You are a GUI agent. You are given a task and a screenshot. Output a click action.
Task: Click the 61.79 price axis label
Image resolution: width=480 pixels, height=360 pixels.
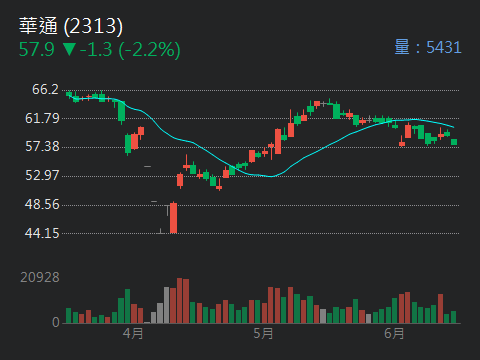[x=42, y=118]
